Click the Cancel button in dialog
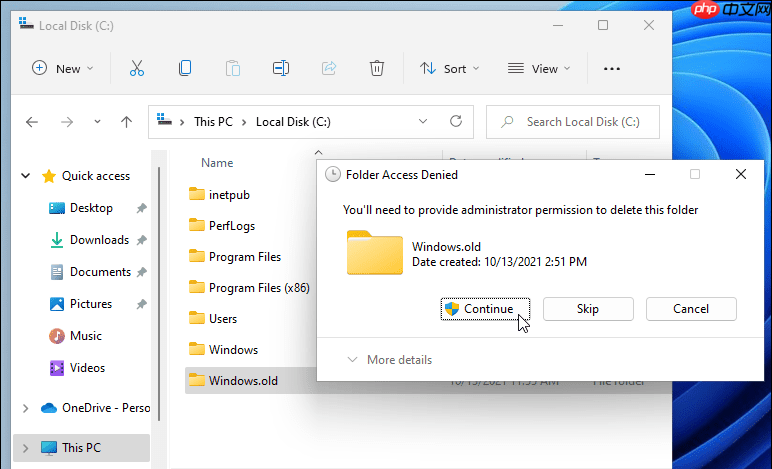 [x=691, y=309]
